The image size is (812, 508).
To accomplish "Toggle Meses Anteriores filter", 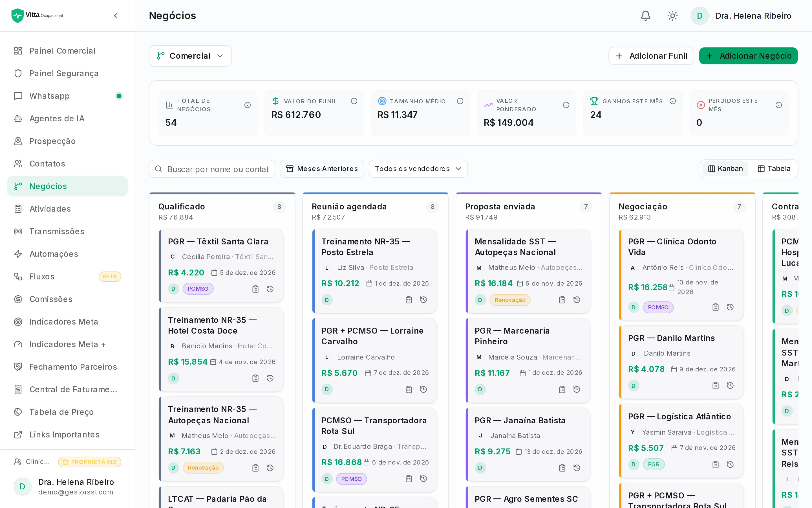I will [322, 169].
